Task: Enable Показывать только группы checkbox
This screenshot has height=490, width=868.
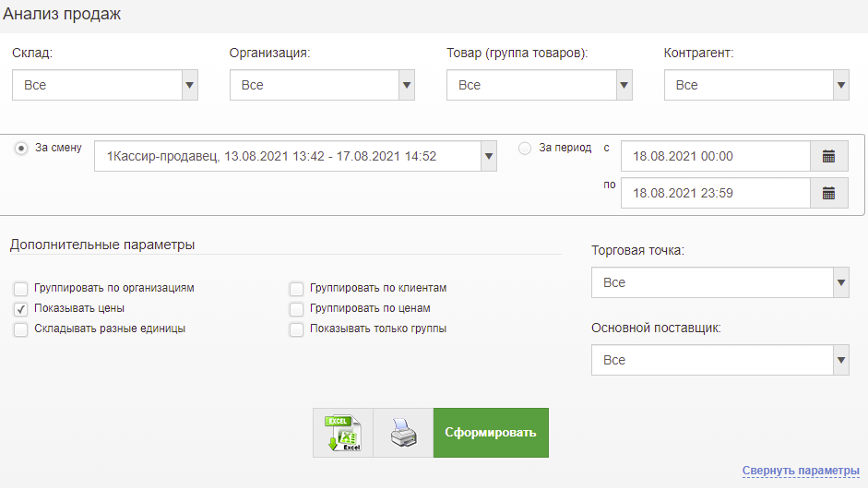Action: 297,330
